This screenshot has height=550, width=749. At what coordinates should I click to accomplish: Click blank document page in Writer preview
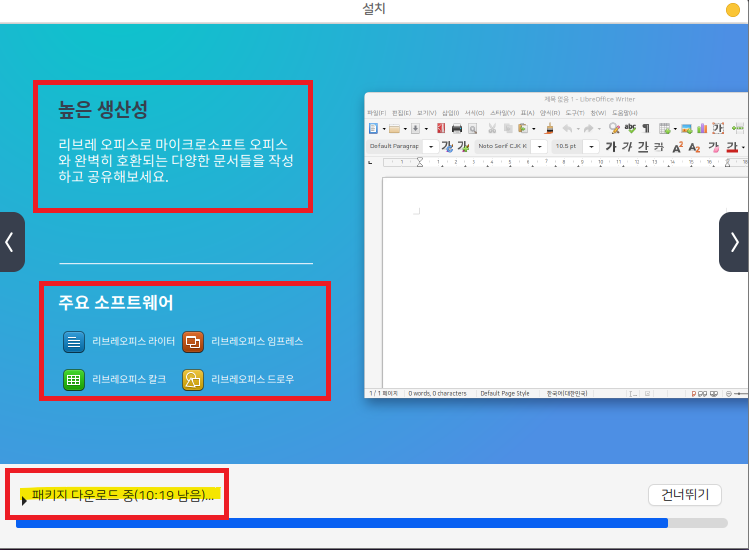[x=565, y=283]
